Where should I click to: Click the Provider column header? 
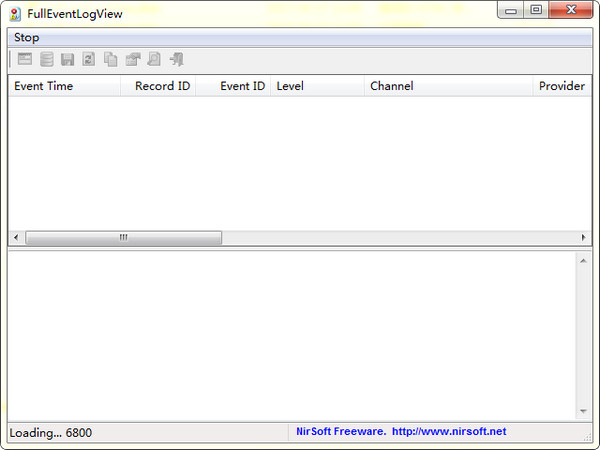pos(561,86)
